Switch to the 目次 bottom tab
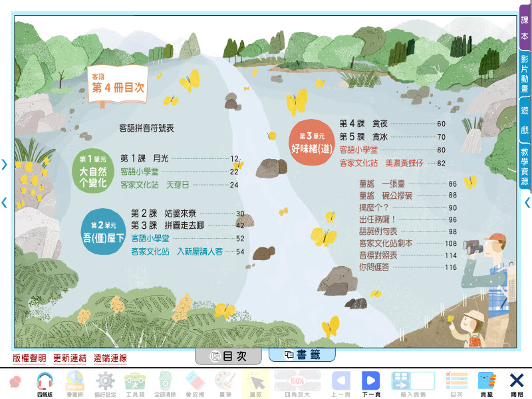The width and height of the screenshot is (532, 399). 228,356
